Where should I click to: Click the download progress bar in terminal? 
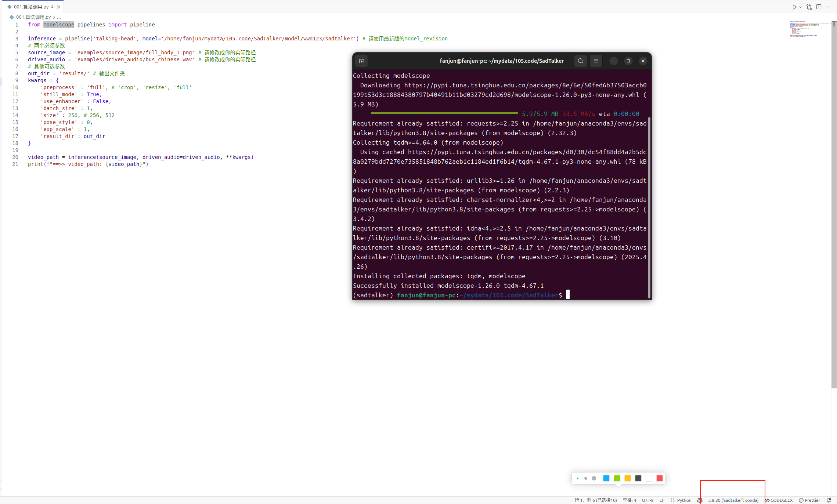pyautogui.click(x=444, y=113)
